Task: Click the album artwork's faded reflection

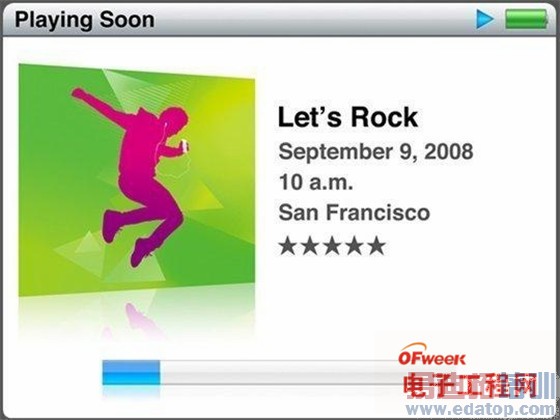Action: [137, 316]
